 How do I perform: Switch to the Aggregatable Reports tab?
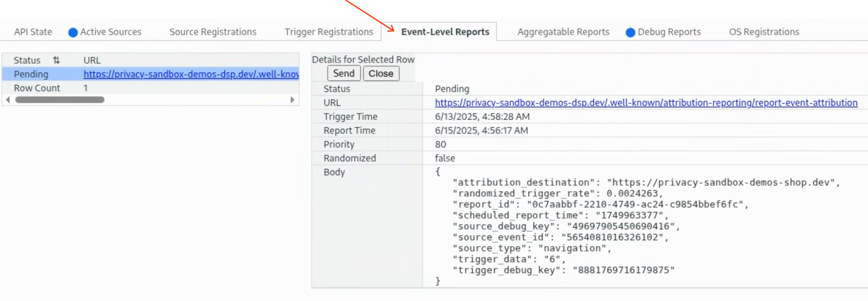[563, 32]
